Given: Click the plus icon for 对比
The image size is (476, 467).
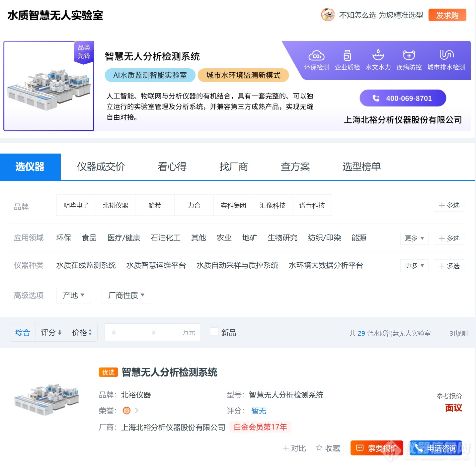Looking at the screenshot, I should pos(285,448).
